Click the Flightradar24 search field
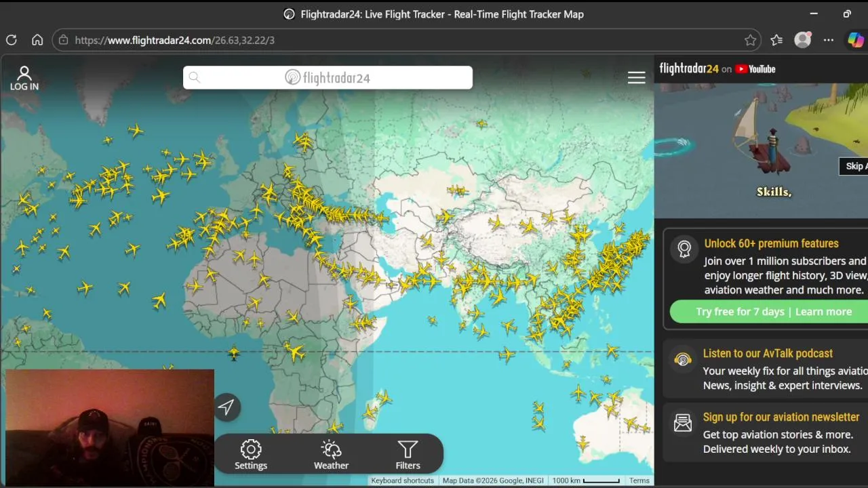 [328, 77]
